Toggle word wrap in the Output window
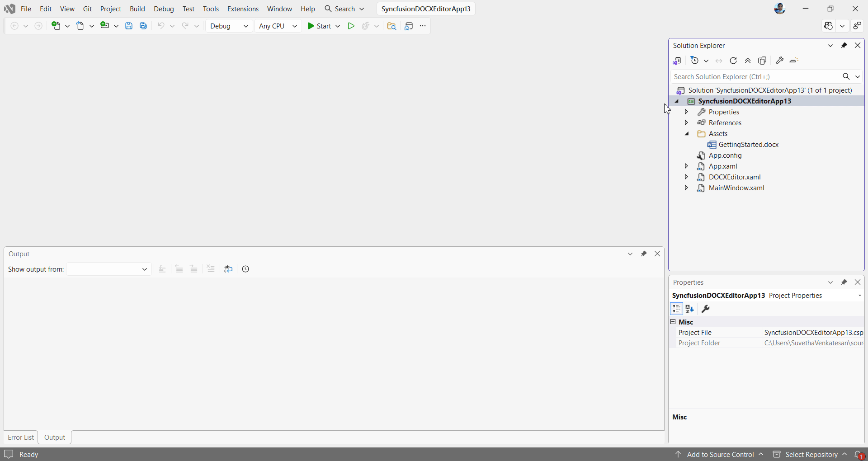The height and width of the screenshot is (461, 868). 228,269
